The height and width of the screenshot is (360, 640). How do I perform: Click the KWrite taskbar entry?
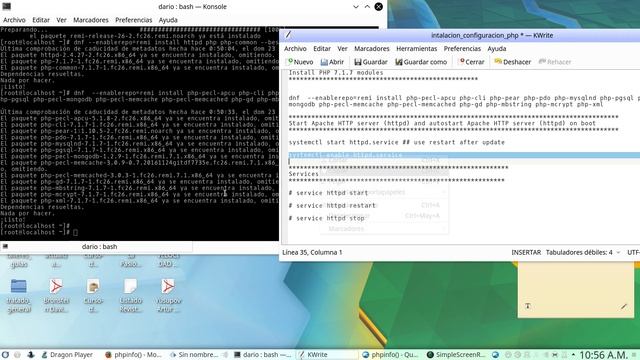[x=326, y=355]
